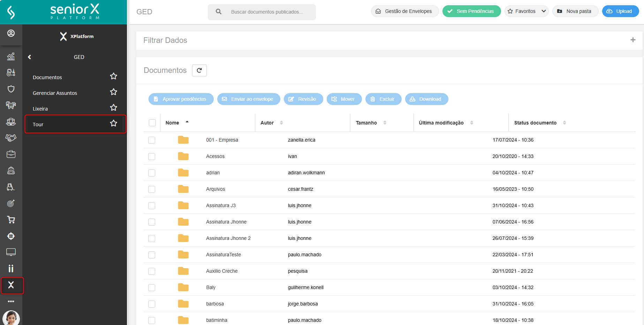Click the user profile icon at sidebar top
Image resolution: width=644 pixels, height=325 pixels.
[11, 33]
